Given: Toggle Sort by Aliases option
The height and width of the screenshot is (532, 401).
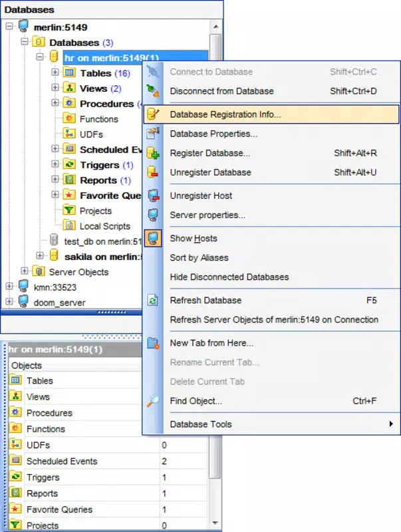Looking at the screenshot, I should (x=271, y=258).
